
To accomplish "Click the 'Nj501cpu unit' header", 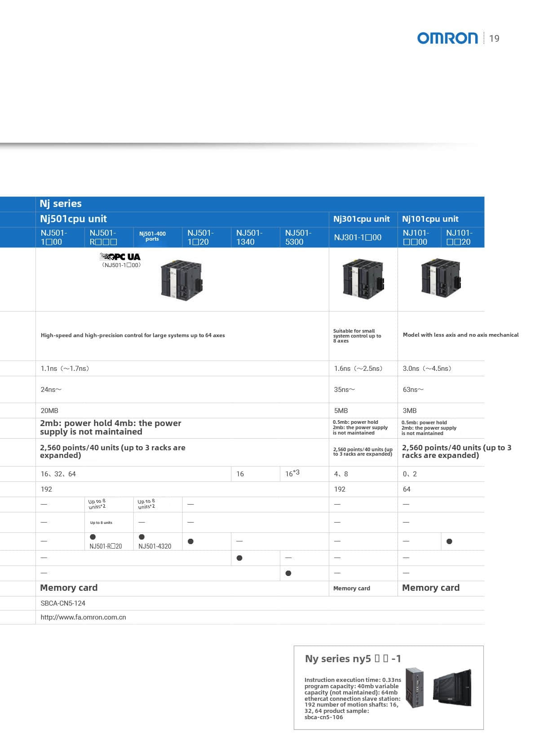I will coord(73,219).
